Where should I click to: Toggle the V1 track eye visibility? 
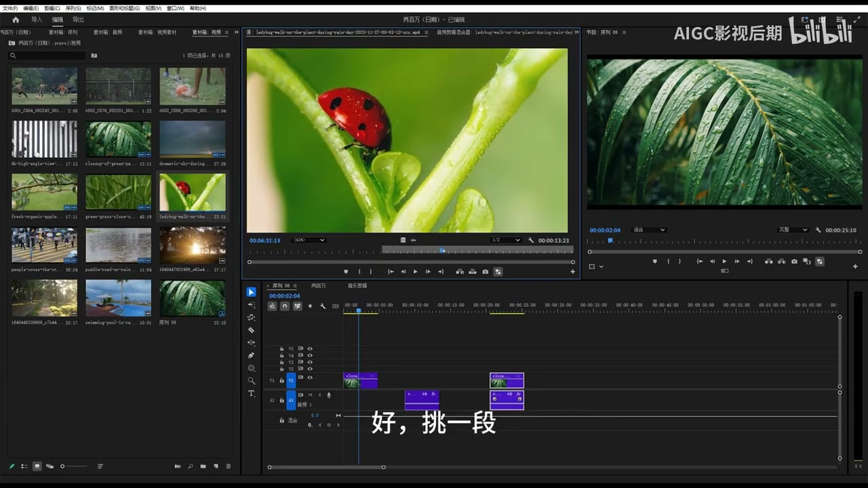(x=310, y=378)
